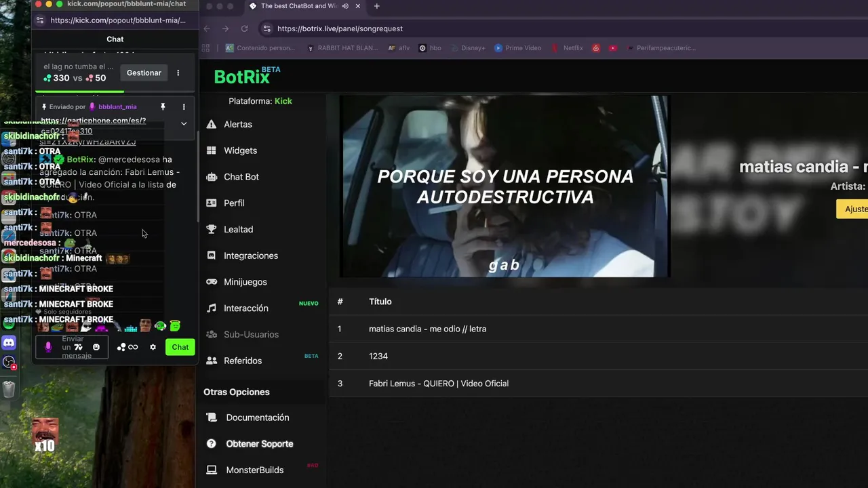
Task: Click the botrix.live address bar
Action: 563,28
